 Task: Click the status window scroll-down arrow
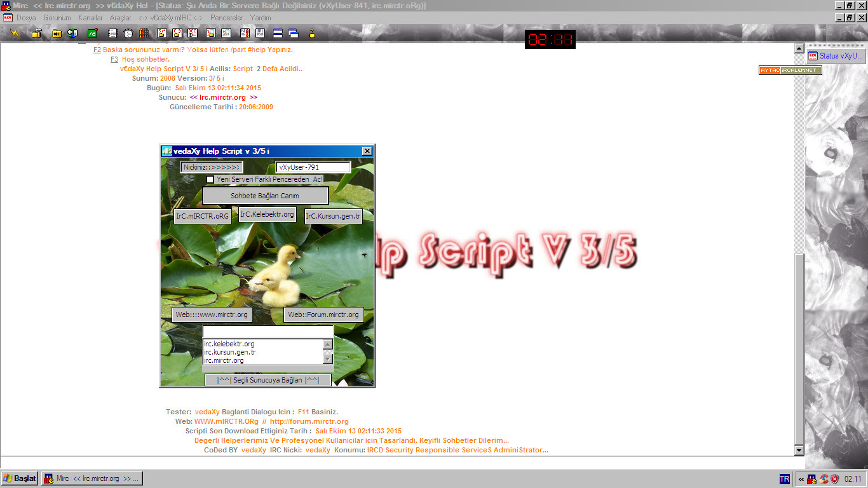(799, 451)
